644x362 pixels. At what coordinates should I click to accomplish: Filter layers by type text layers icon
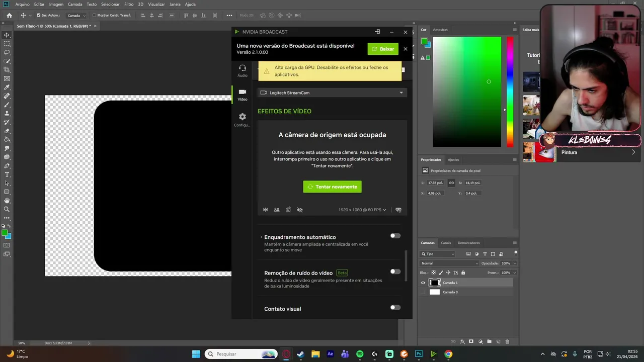(x=485, y=254)
